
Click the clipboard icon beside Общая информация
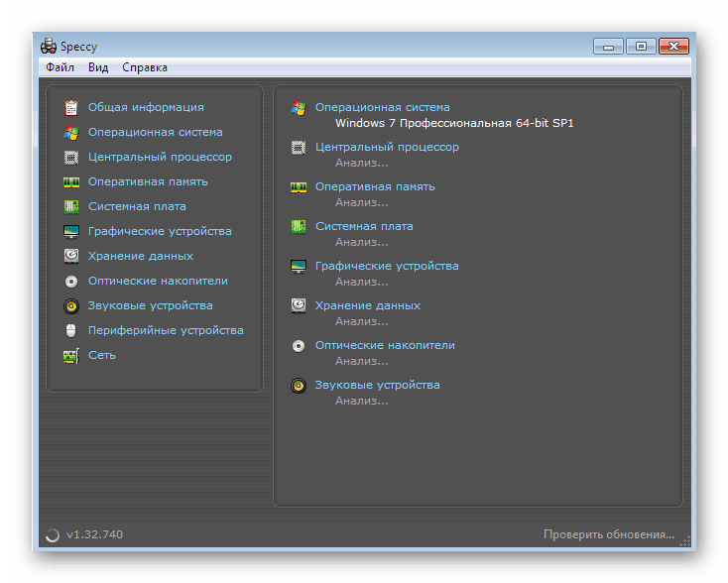[x=71, y=108]
